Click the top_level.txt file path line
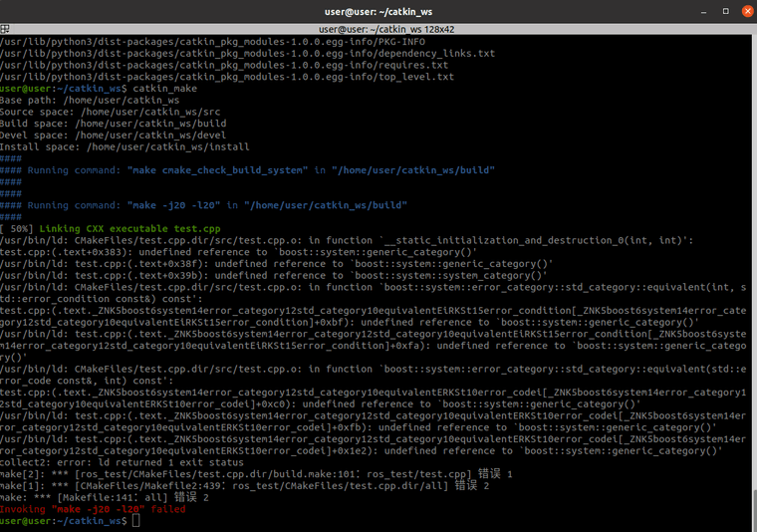Screen dimensions: 757x532 point(227,77)
